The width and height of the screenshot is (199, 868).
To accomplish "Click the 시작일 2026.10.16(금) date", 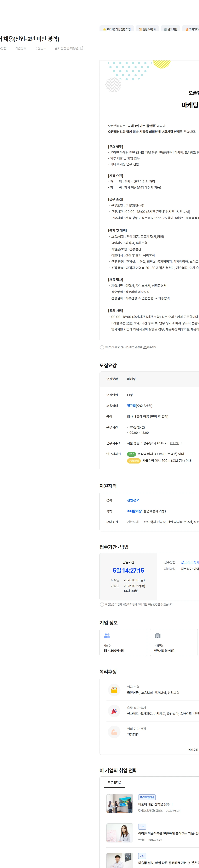I will pos(134,580).
